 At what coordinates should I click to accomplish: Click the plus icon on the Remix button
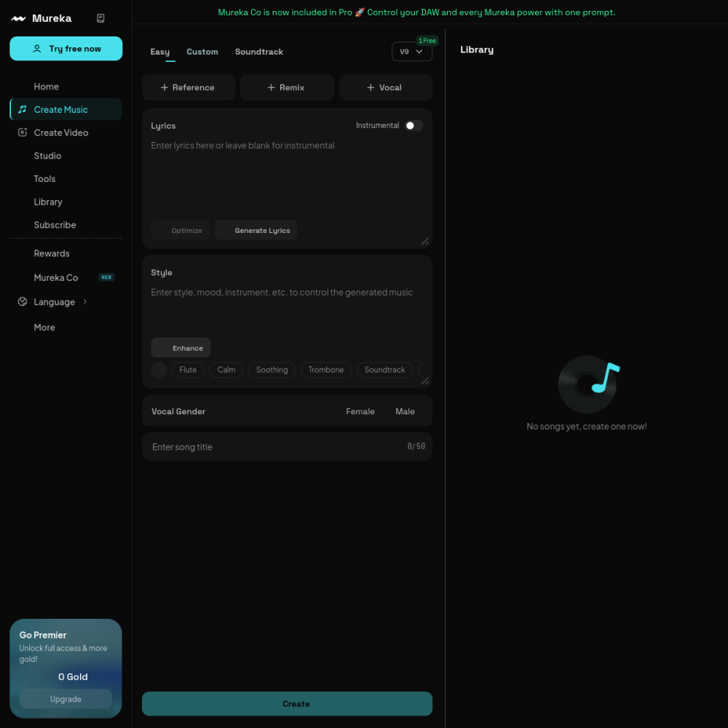(x=271, y=87)
